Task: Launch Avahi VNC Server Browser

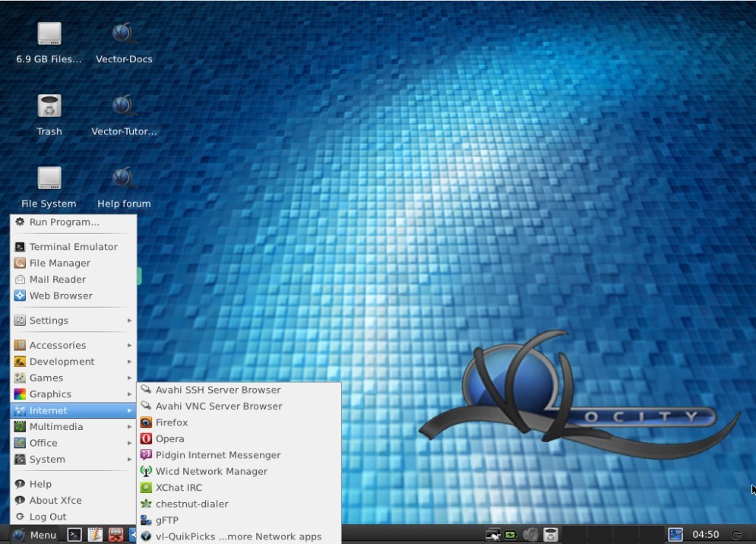Action: (239, 406)
